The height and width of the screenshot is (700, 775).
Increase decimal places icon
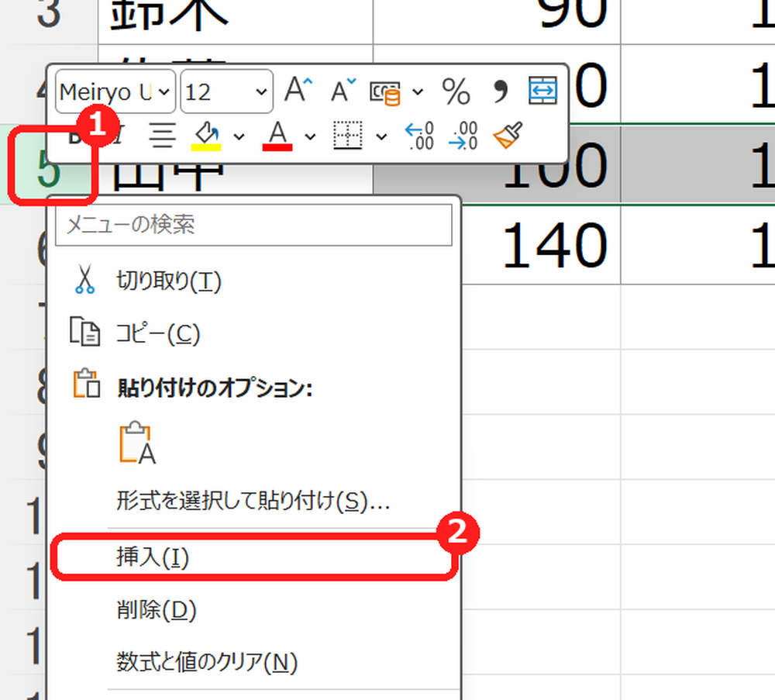click(419, 136)
